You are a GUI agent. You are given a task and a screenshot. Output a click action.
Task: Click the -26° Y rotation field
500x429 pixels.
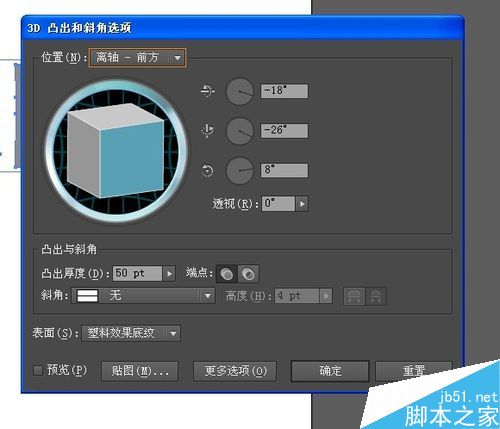pyautogui.click(x=284, y=131)
